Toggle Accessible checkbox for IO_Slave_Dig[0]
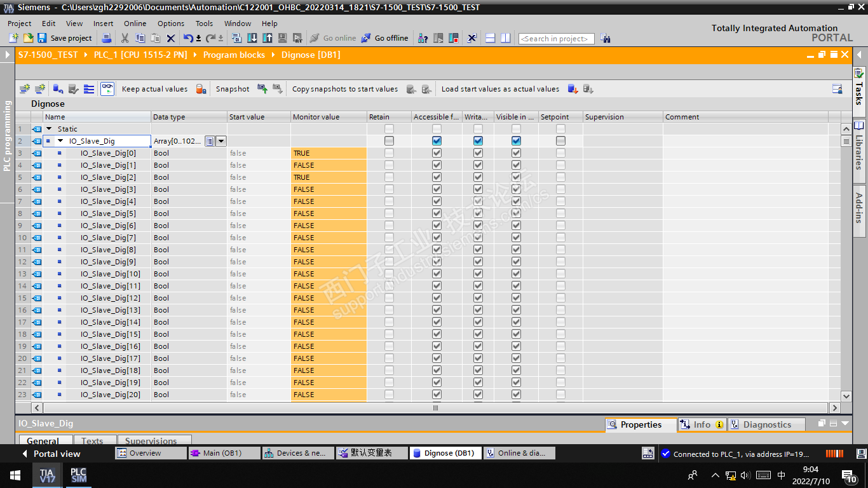 [437, 153]
